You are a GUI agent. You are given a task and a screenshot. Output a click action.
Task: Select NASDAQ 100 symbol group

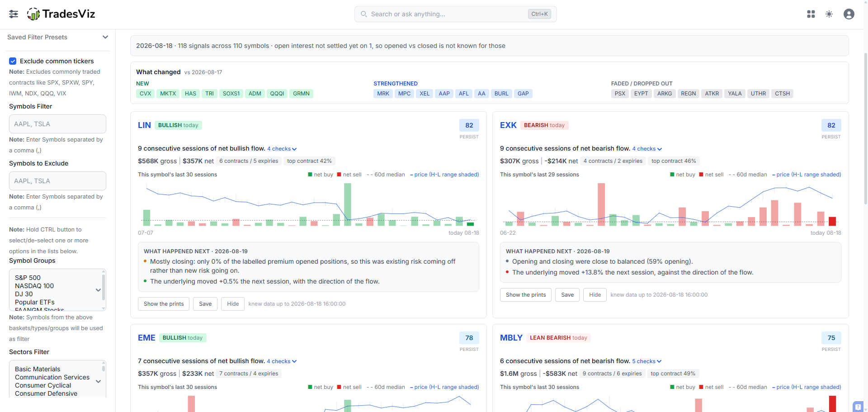tap(34, 286)
